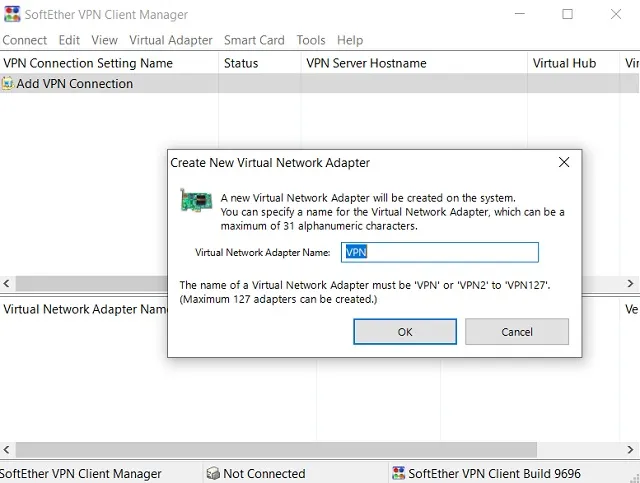Click SoftEther VPN Client Manager status bar text

(81, 473)
